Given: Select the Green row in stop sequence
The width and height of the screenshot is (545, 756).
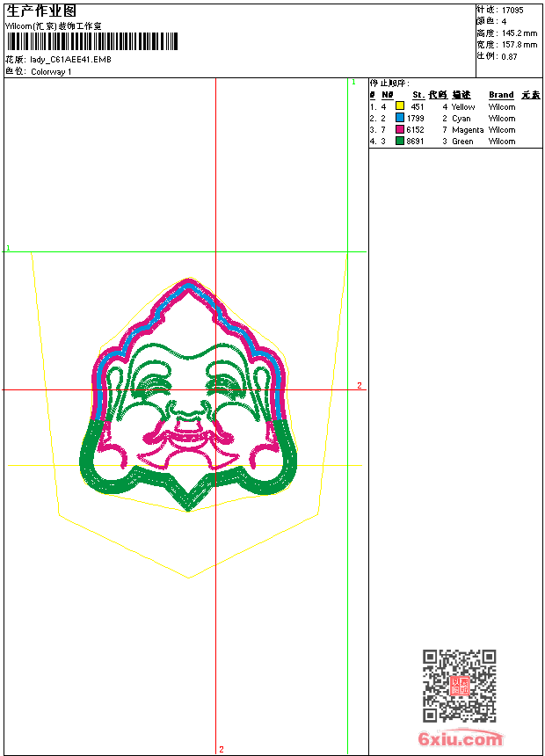Looking at the screenshot, I should click(x=462, y=141).
